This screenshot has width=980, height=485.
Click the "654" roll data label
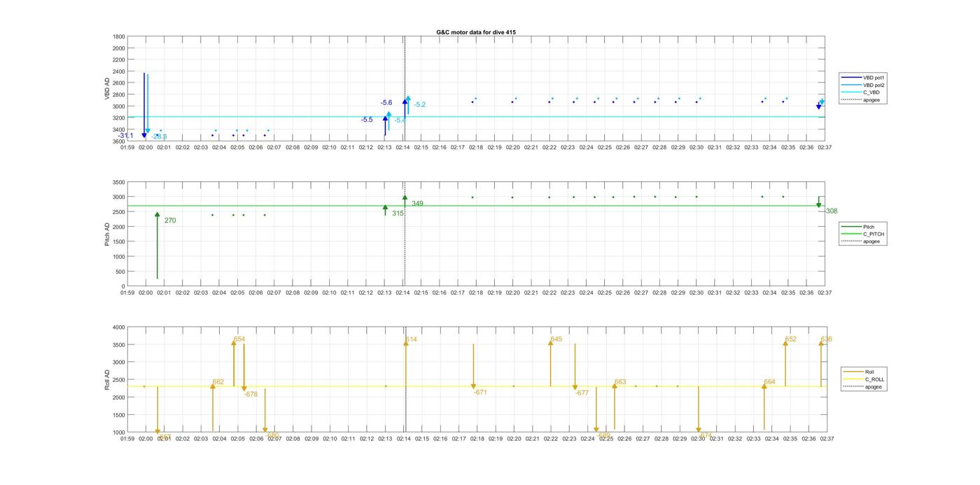[x=239, y=339]
